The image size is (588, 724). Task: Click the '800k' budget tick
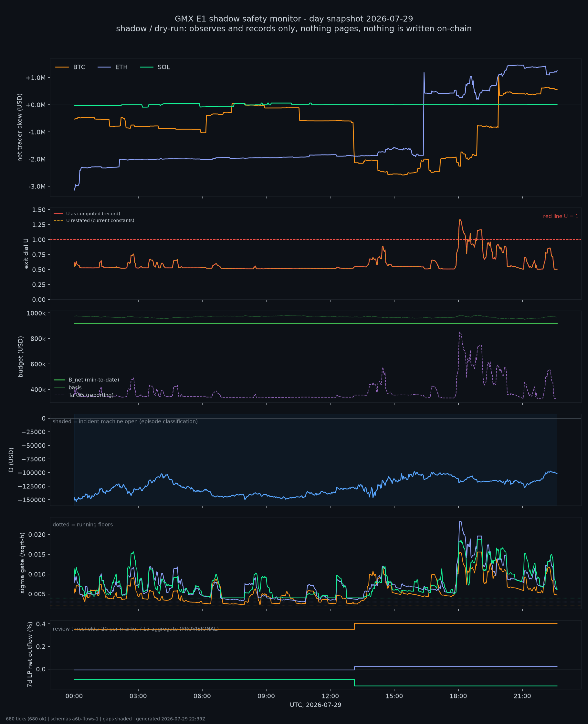(x=37, y=338)
